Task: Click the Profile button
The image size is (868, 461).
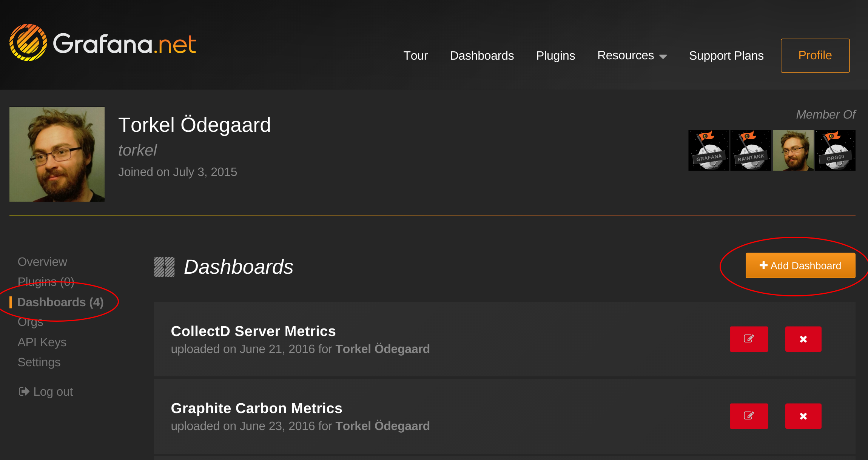Action: pos(815,56)
